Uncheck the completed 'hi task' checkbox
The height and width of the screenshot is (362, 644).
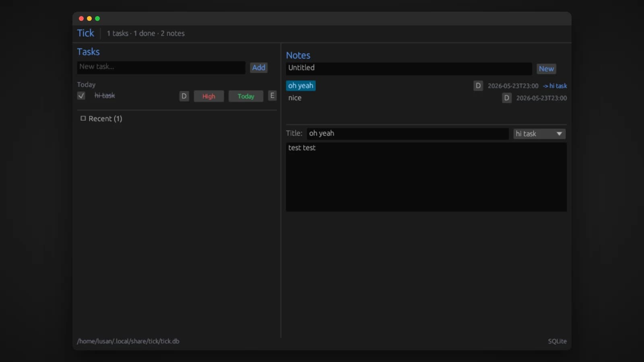click(81, 96)
